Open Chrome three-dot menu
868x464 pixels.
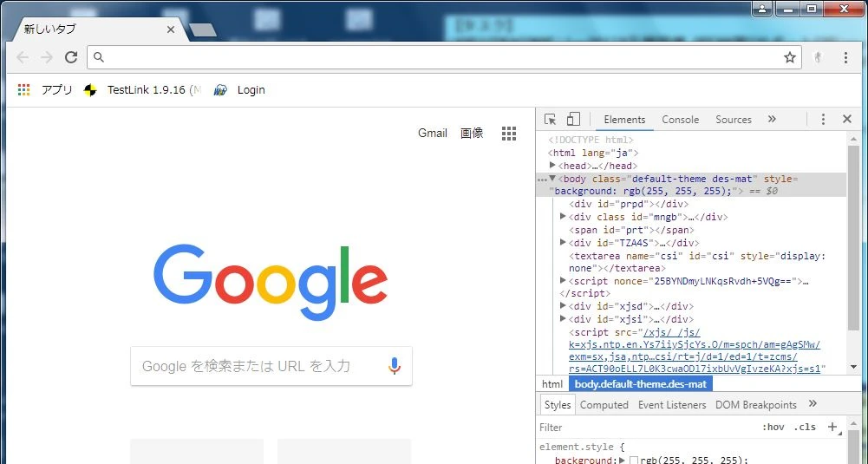[845, 57]
